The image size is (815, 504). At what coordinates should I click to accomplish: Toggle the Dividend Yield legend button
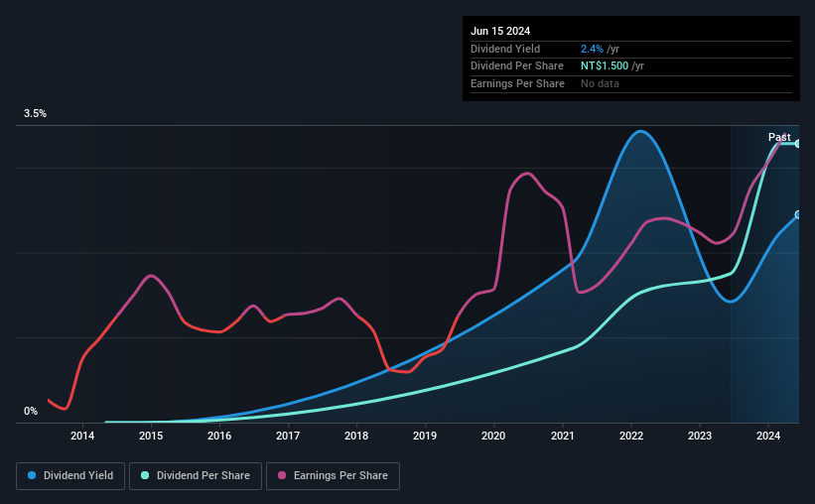[70, 476]
